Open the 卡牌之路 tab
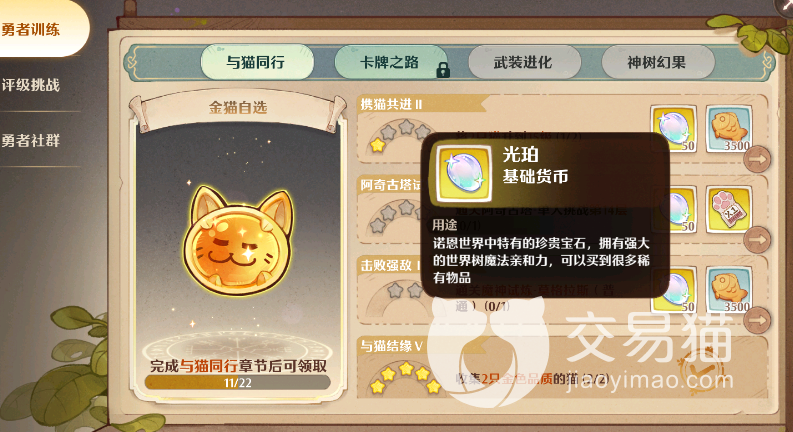Viewport: 793px width, 432px height. point(390,62)
